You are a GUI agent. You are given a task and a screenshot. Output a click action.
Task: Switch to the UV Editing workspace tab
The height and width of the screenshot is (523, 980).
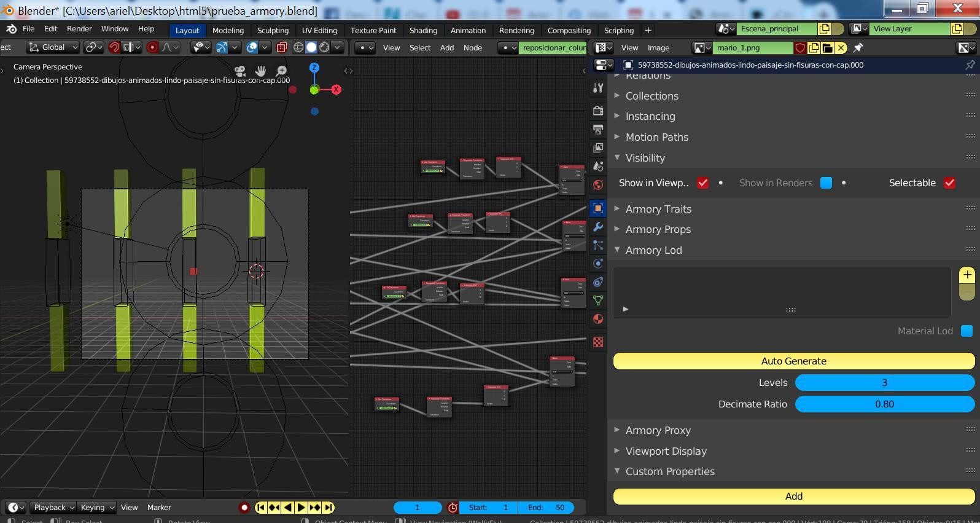[x=319, y=30]
